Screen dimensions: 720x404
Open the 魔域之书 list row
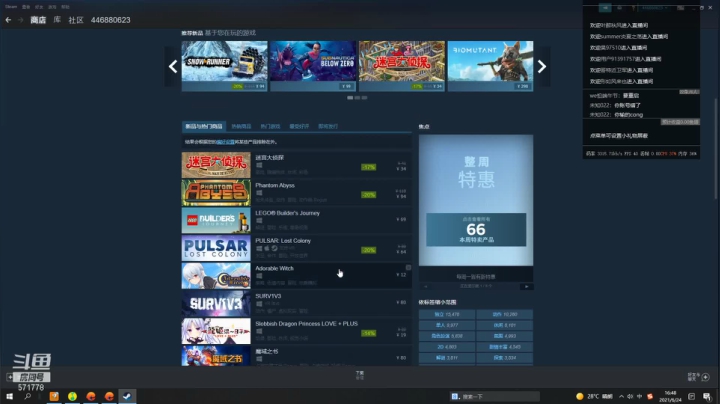click(x=296, y=356)
